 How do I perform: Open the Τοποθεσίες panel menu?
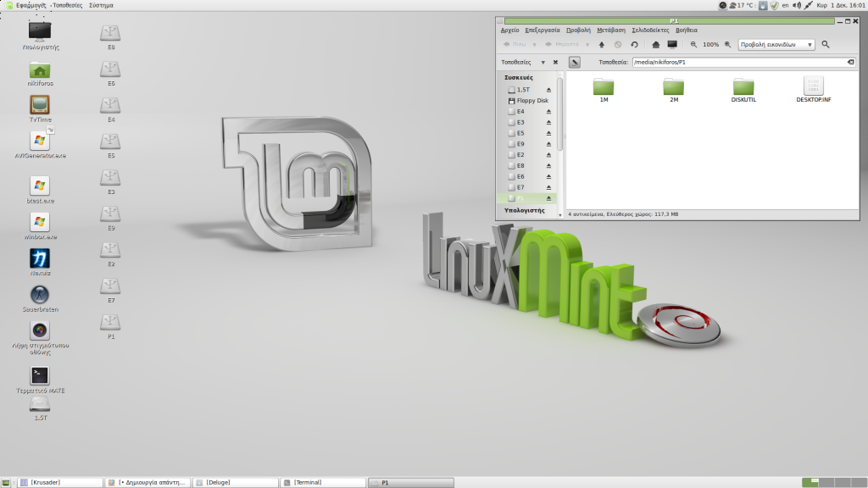68,5
